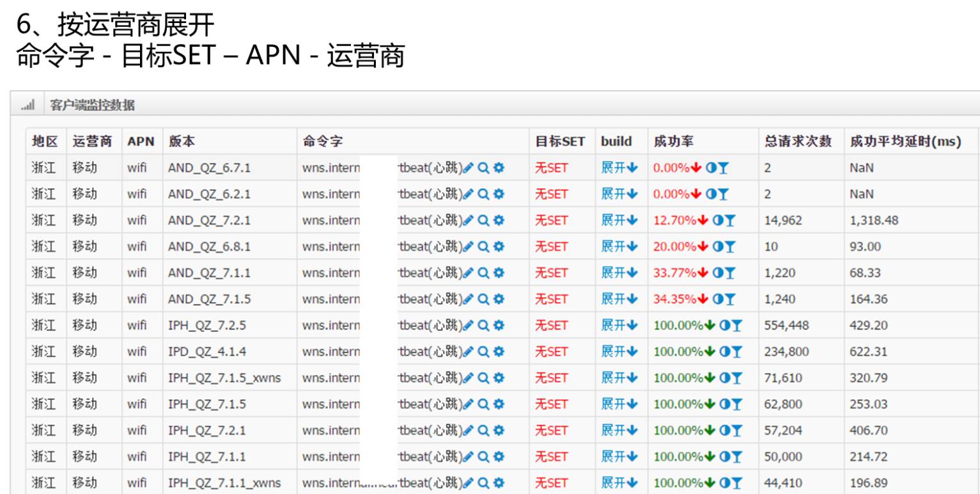Expand build (展开) for the AND_QZ_7.2.1 row
980x494 pixels.
pyautogui.click(x=619, y=220)
